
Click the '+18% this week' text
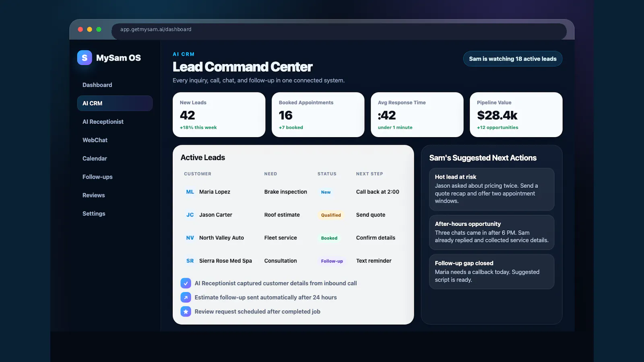(198, 128)
